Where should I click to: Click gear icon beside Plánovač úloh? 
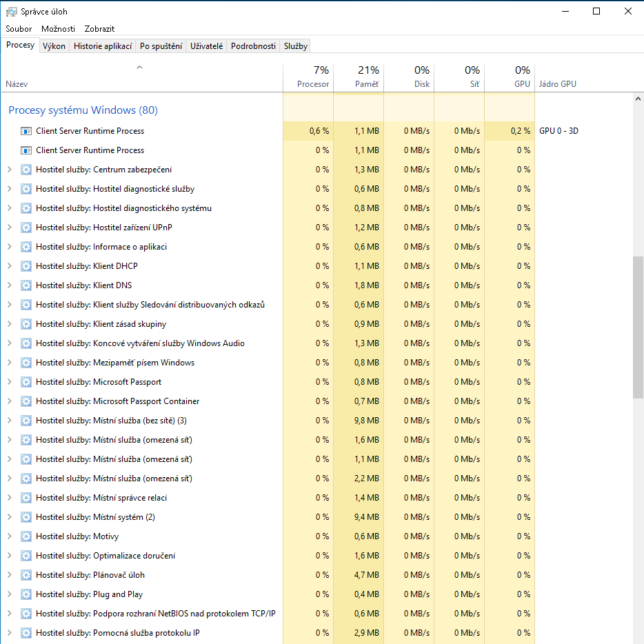pyautogui.click(x=26, y=575)
